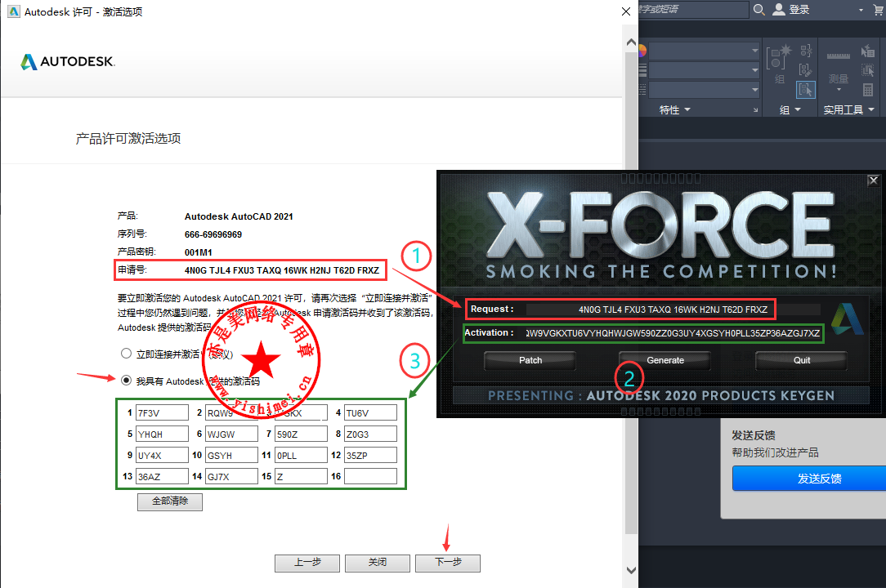This screenshot has width=886, height=588.
Task: Click activation code field 7 containing 590Z
Action: click(301, 434)
